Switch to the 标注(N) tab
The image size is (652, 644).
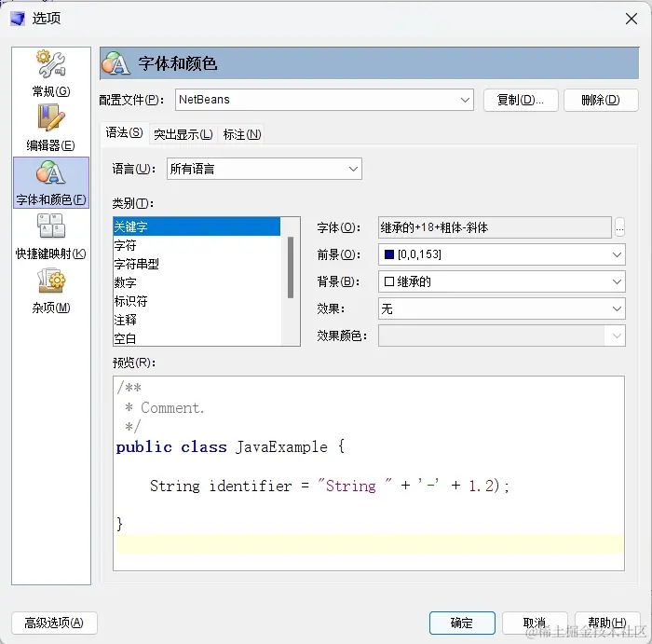coord(241,134)
